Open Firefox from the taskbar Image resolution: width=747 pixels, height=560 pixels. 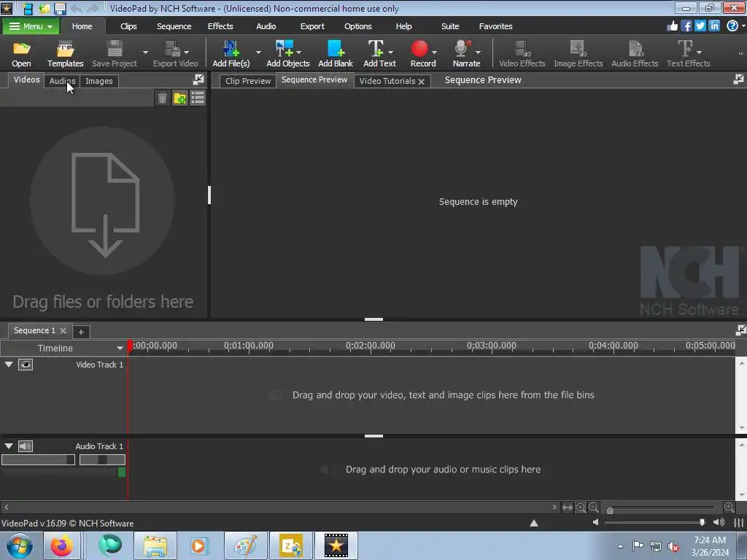[x=61, y=545]
